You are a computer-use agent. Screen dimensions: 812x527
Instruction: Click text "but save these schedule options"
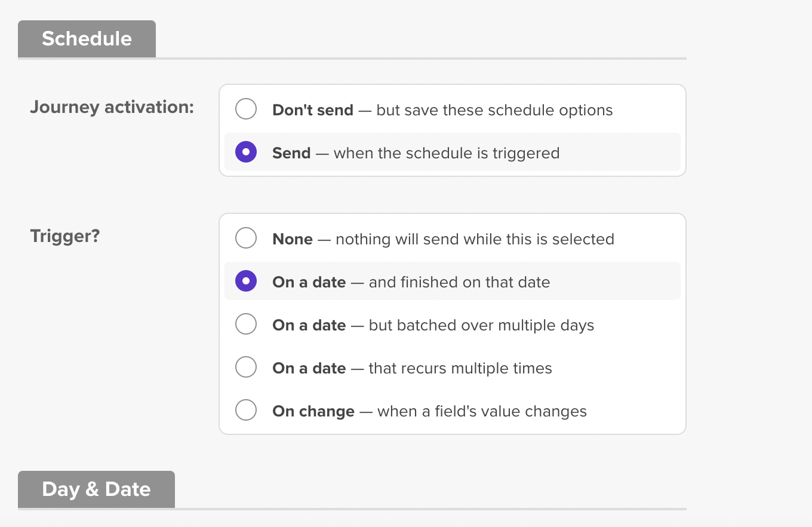pyautogui.click(x=494, y=111)
